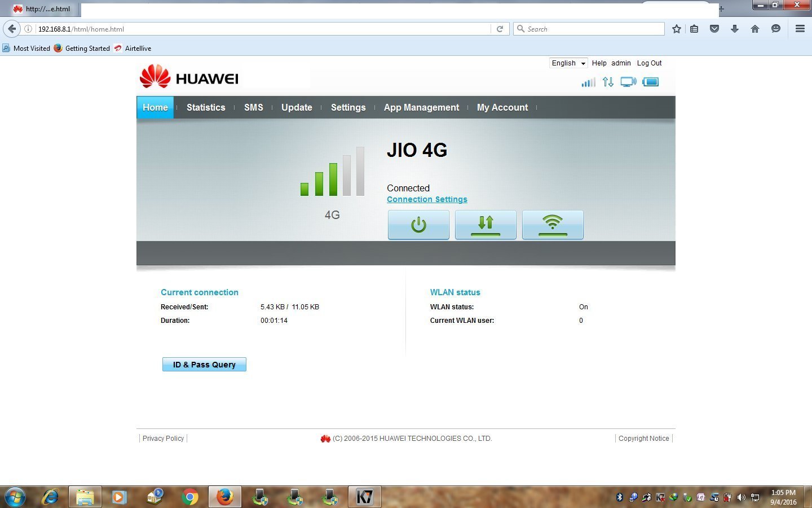This screenshot has width=812, height=508.
Task: Click in the browser Search field
Action: tap(592, 29)
